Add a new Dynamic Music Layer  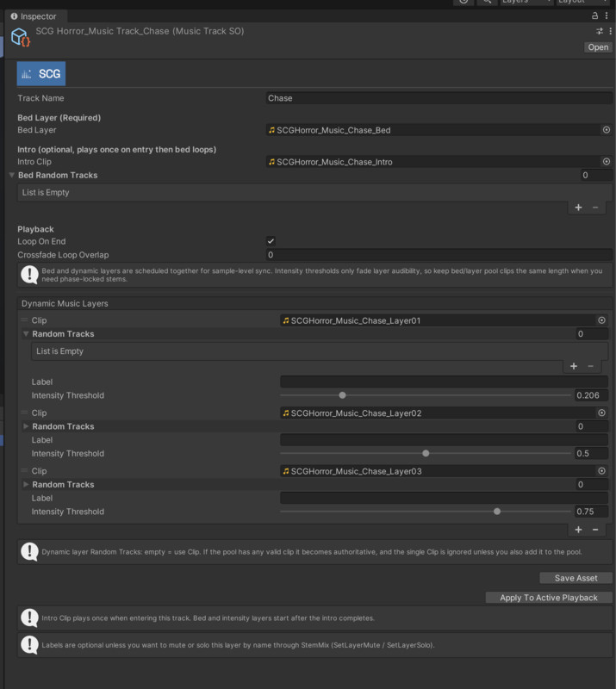tap(578, 530)
